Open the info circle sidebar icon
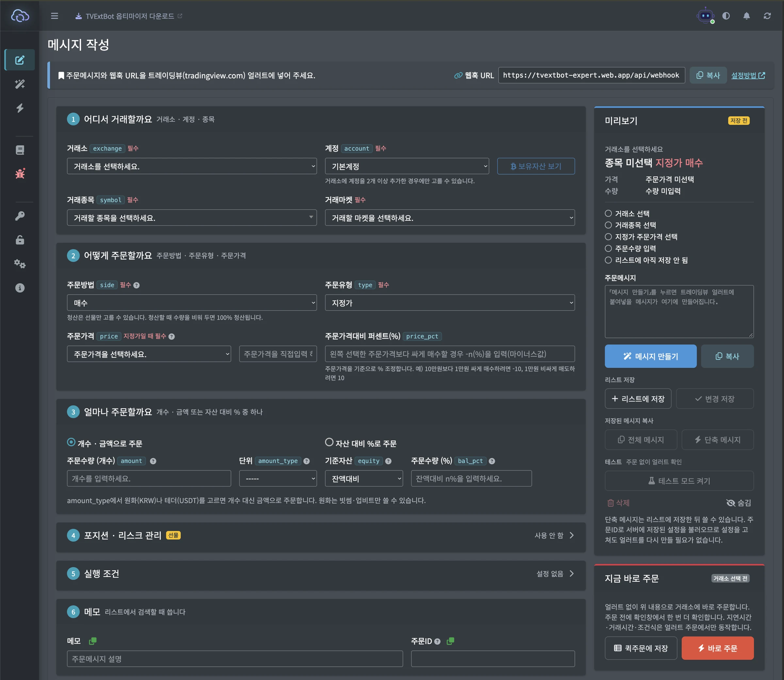 tap(20, 288)
